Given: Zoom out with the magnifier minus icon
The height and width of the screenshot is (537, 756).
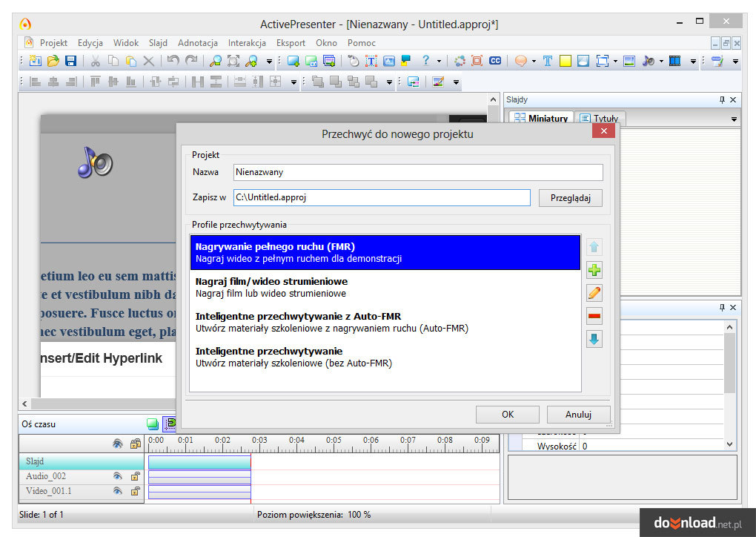Looking at the screenshot, I should click(x=216, y=61).
